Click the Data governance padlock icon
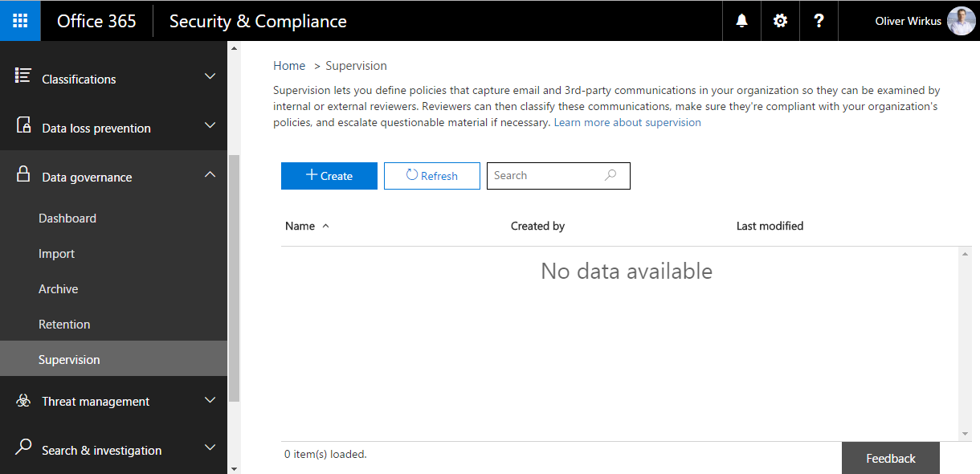The height and width of the screenshot is (474, 980). [24, 174]
